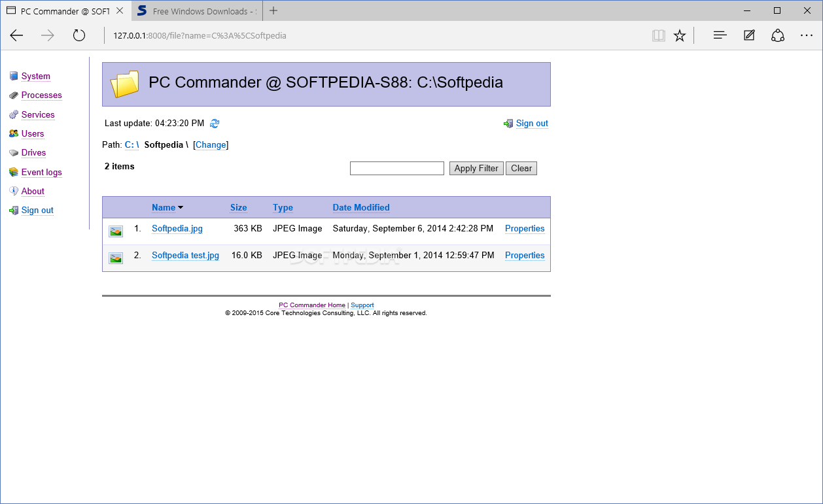Viewport: 823px width, 504px height.
Task: Click the About info icon
Action: click(14, 191)
